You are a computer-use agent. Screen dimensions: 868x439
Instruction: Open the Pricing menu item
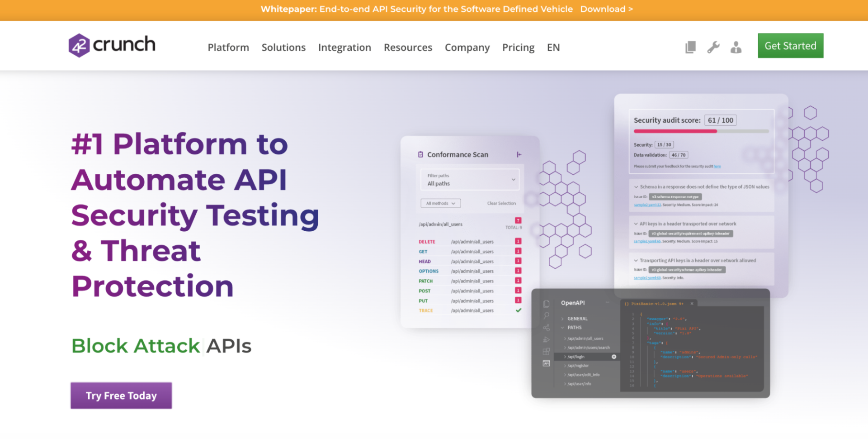(518, 48)
